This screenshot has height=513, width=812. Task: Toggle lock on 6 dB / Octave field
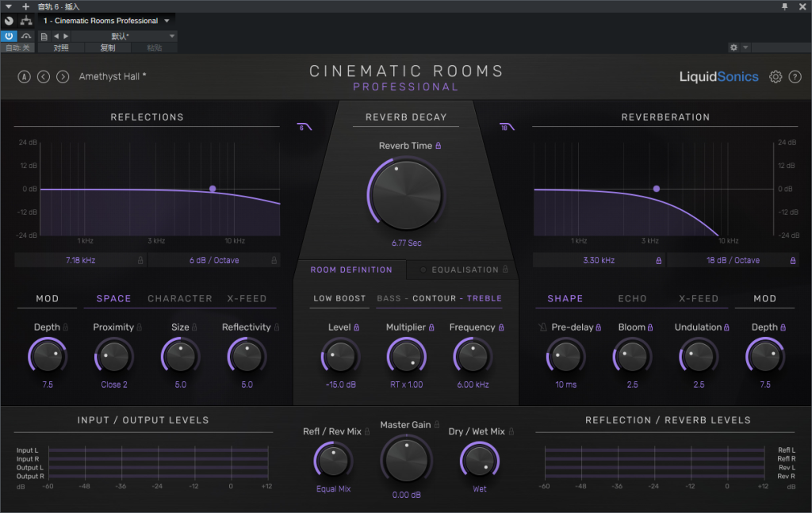pyautogui.click(x=274, y=260)
